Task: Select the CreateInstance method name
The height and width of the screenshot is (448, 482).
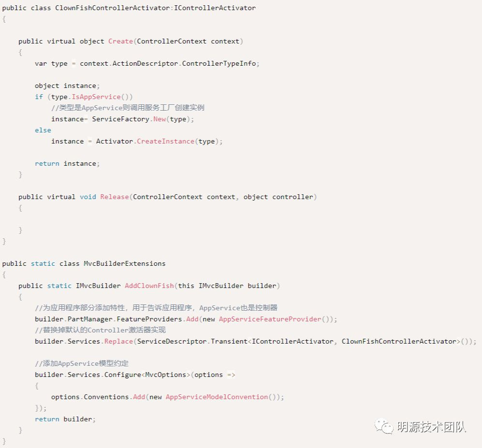Action: click(x=165, y=141)
